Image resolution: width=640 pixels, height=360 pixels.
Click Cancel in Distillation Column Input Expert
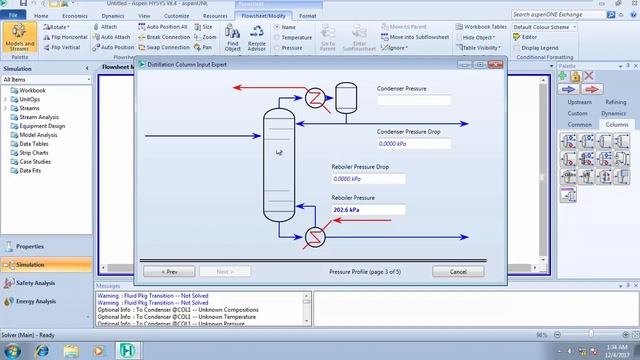pos(458,271)
